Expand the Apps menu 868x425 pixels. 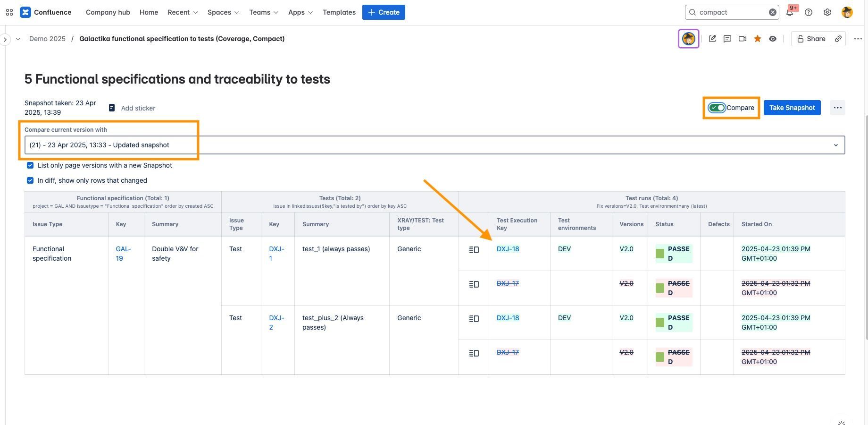(300, 12)
